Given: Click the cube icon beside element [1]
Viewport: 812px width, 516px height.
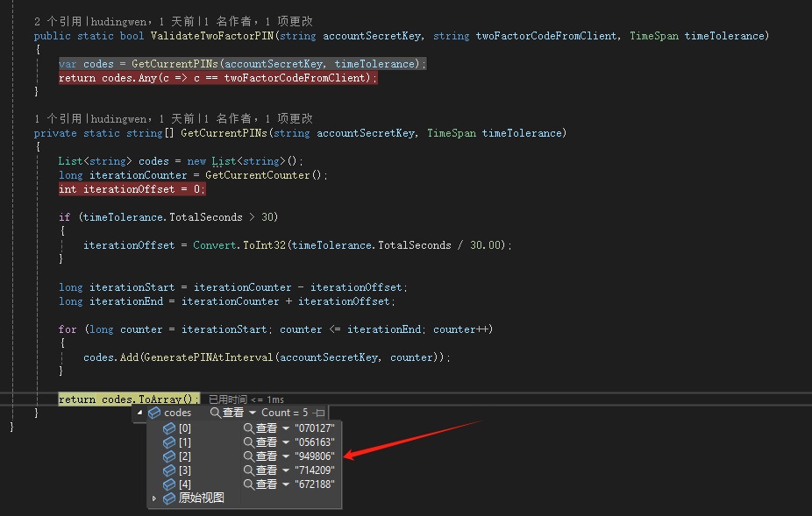Looking at the screenshot, I should [x=169, y=442].
